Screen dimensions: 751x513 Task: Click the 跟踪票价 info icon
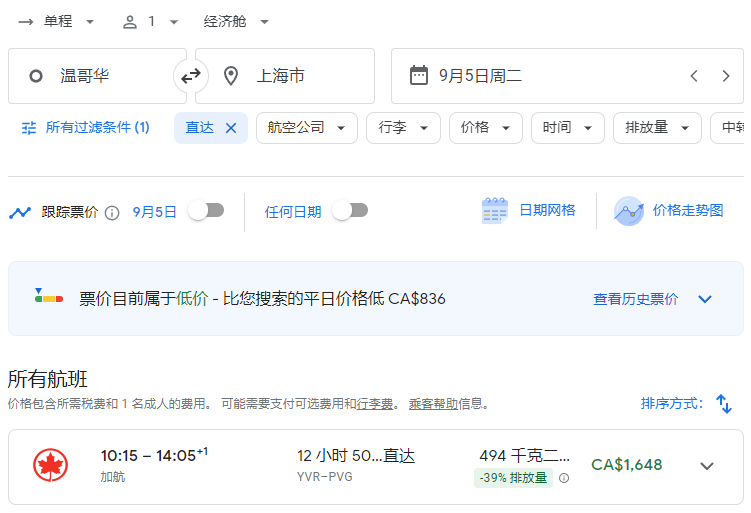(x=112, y=212)
